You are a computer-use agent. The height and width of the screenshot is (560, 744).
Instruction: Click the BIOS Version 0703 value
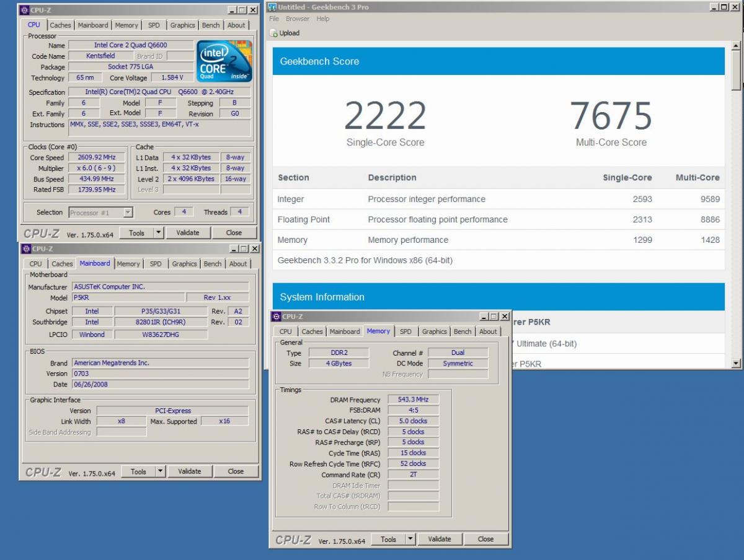160,374
